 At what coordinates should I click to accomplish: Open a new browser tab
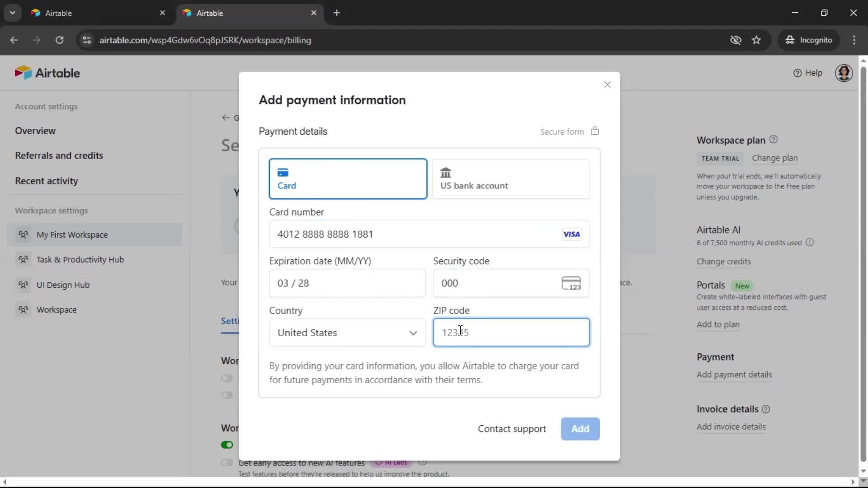[x=336, y=13]
